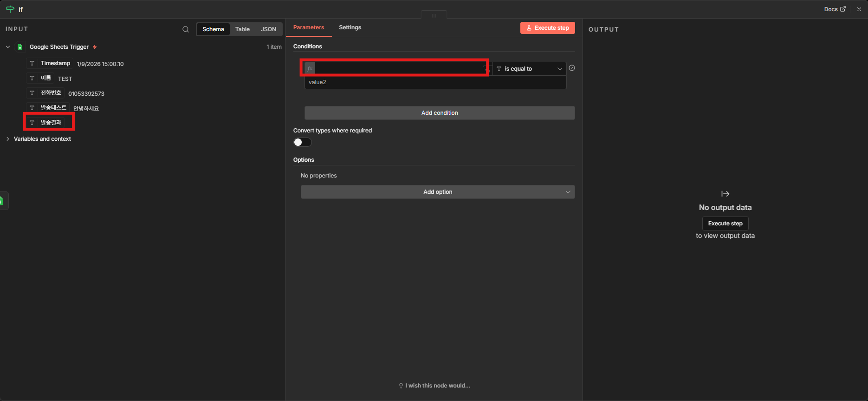Click the value2 input field
Viewport: 868px width, 401px height.
coord(434,82)
